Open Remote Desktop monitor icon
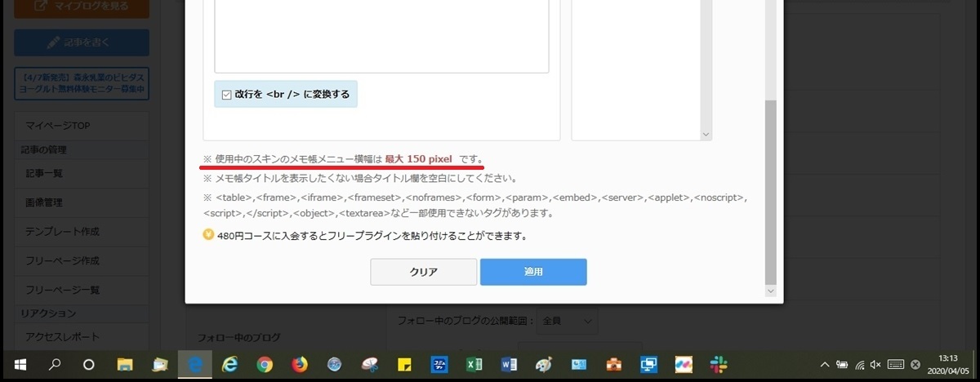 [x=649, y=365]
